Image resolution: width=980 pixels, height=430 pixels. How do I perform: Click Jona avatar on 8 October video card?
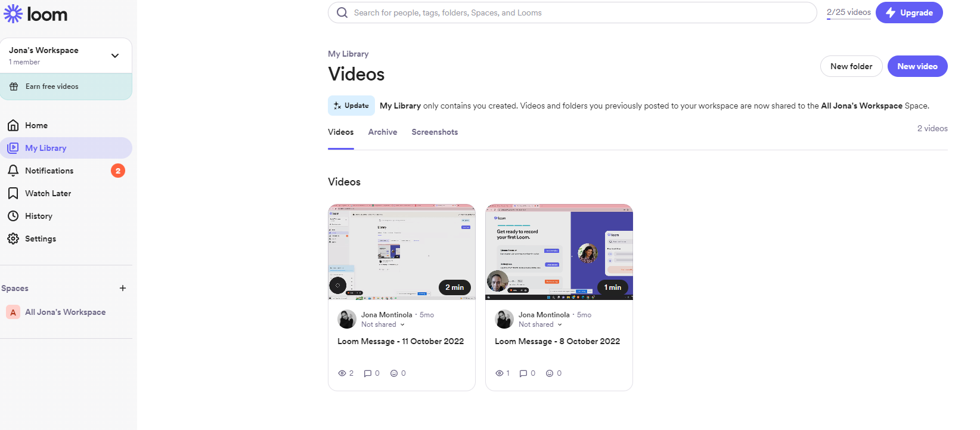(x=504, y=319)
